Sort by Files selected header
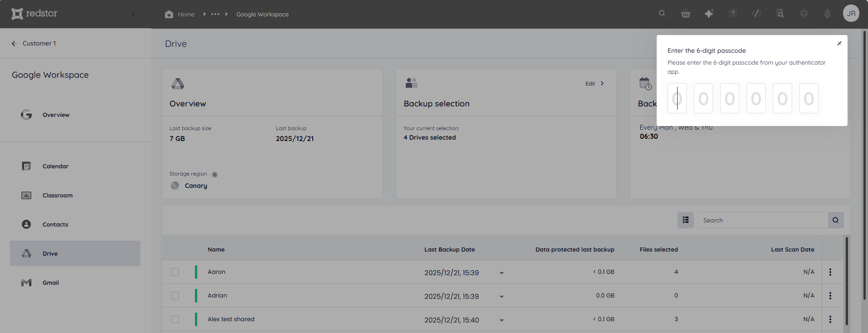The image size is (868, 333). tap(659, 249)
